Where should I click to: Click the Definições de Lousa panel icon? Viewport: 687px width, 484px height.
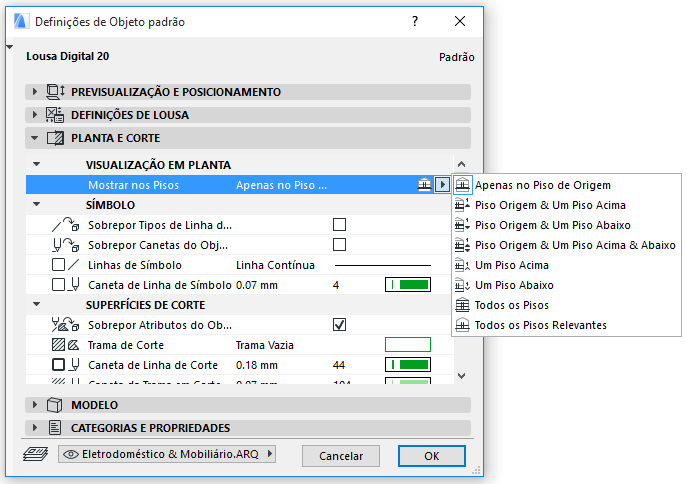coord(55,115)
